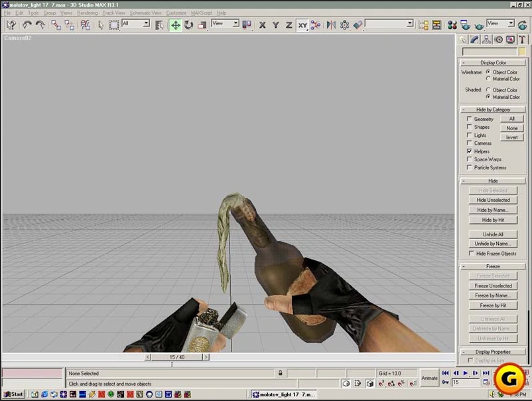Screen dimensions: 532x401
Task: Restrict transform to X axis
Action: pos(262,25)
